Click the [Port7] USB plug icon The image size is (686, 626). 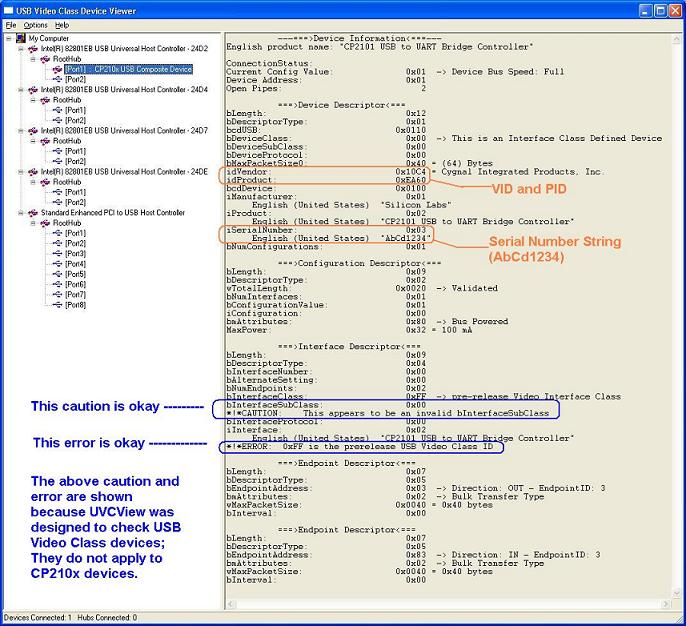57,294
